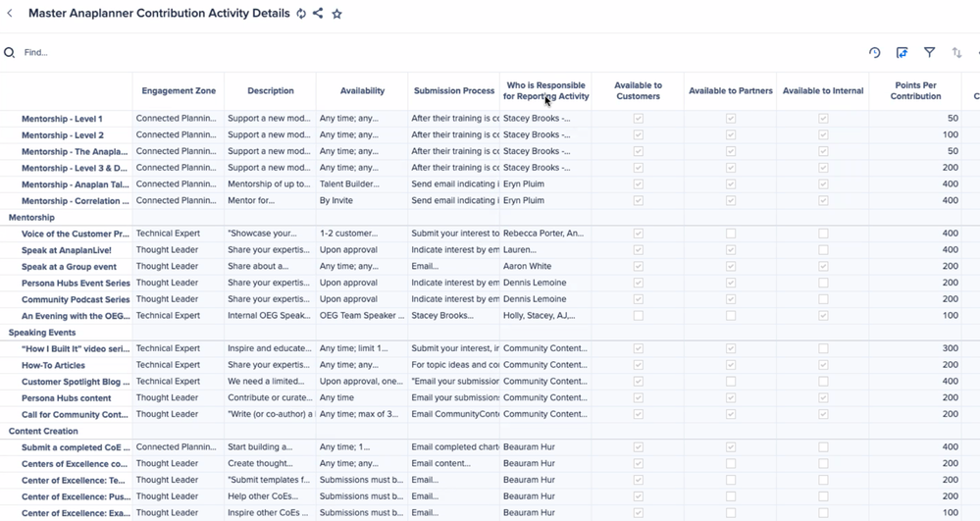
Task: Click the Holly, Stacey, AJ responsible cell
Action: (x=545, y=316)
